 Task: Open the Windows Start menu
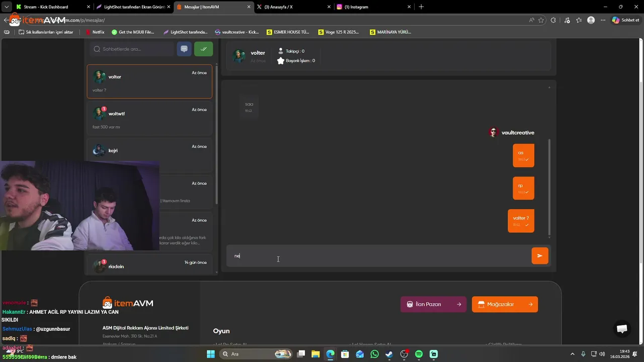click(x=211, y=354)
